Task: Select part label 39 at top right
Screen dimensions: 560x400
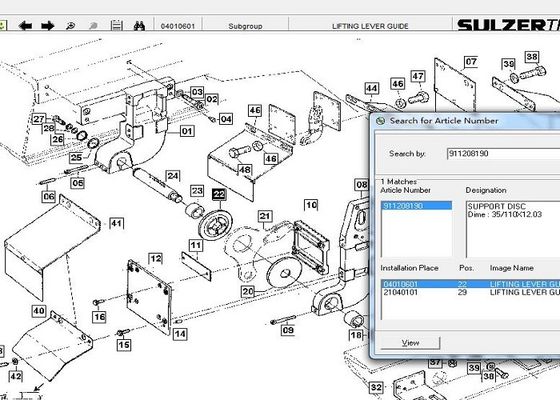Action: 509,64
